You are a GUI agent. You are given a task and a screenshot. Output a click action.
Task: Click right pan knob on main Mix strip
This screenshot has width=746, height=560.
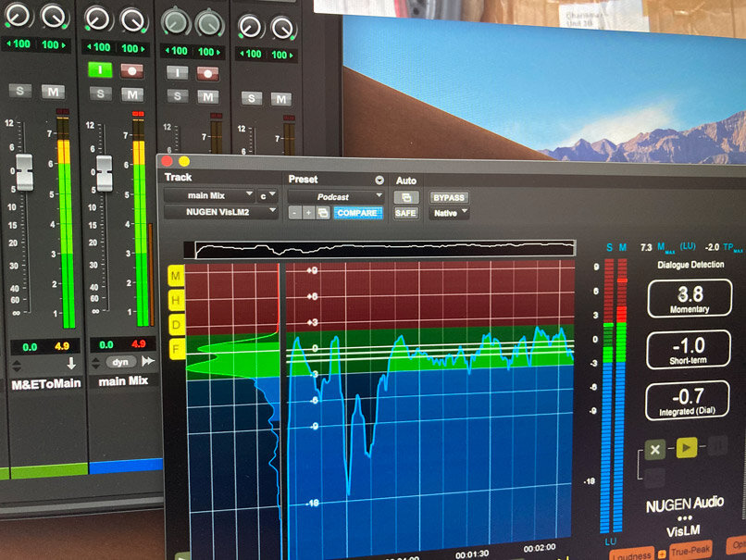[132, 20]
